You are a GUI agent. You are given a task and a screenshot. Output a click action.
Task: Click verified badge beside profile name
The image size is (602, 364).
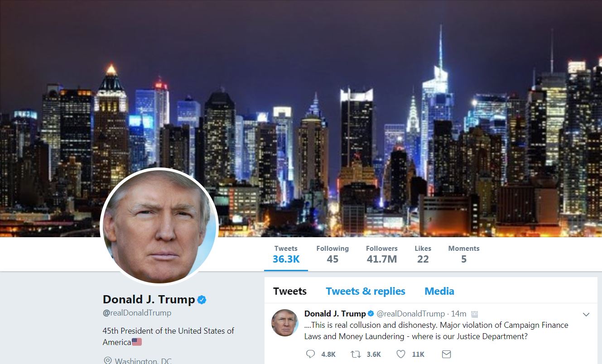click(x=202, y=299)
